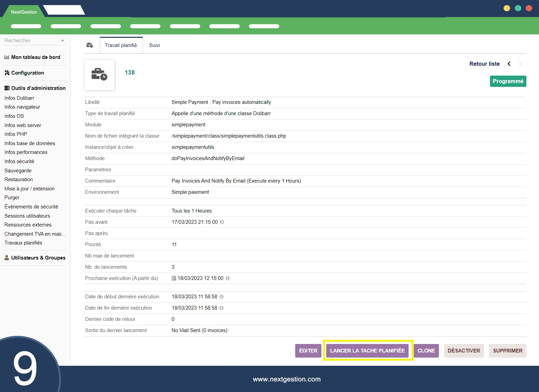
Task: Expand Utilisateurs & Groupes section
Action: (x=38, y=258)
